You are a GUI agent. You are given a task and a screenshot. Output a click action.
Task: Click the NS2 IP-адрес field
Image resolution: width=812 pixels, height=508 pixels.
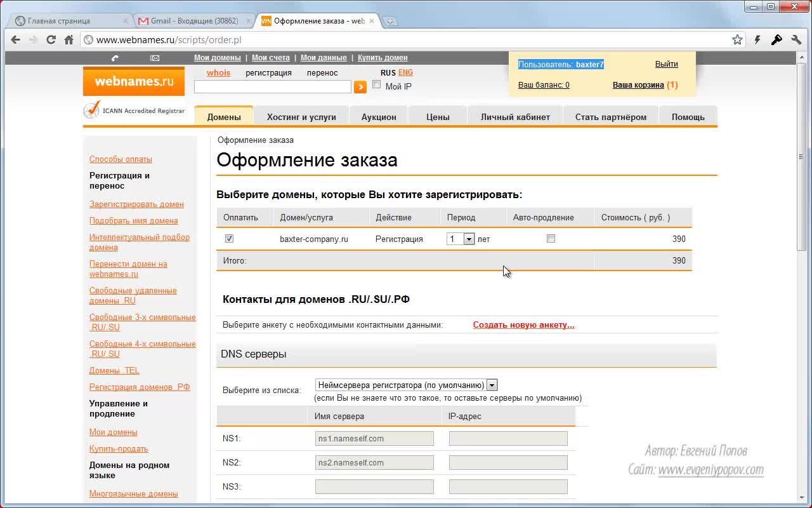[508, 463]
